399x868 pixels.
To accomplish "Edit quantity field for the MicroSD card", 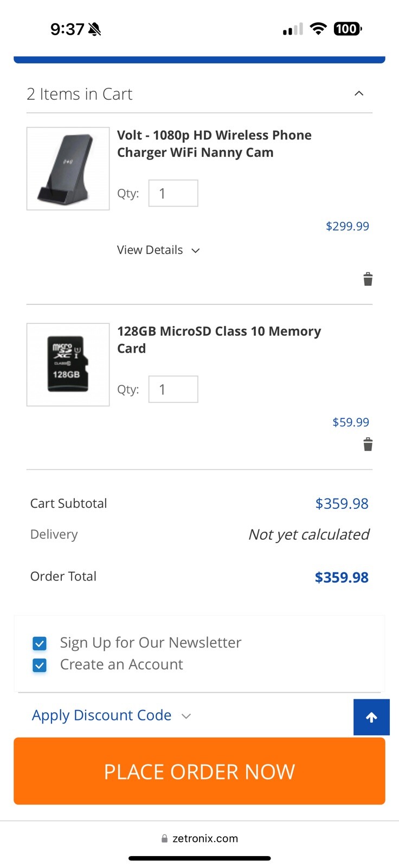I will (x=173, y=390).
